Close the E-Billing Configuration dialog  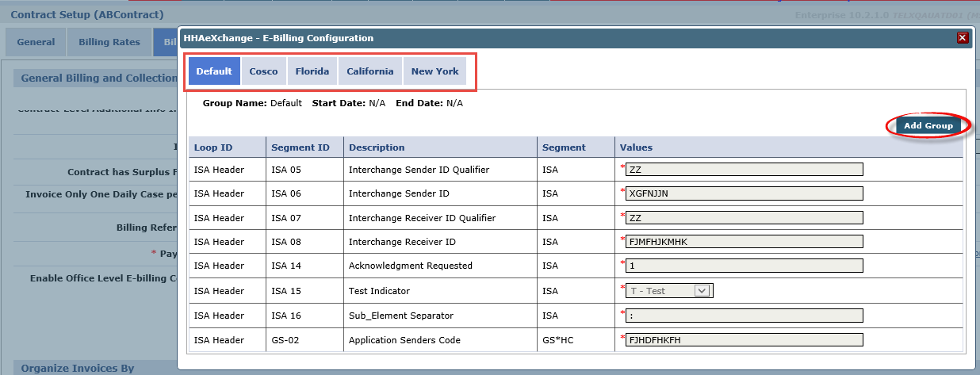pyautogui.click(x=963, y=38)
